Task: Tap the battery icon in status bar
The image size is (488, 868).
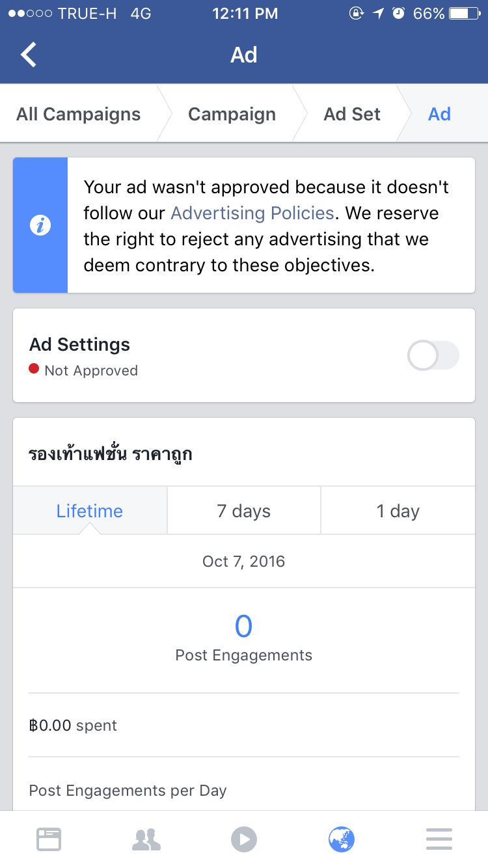Action: (x=467, y=14)
